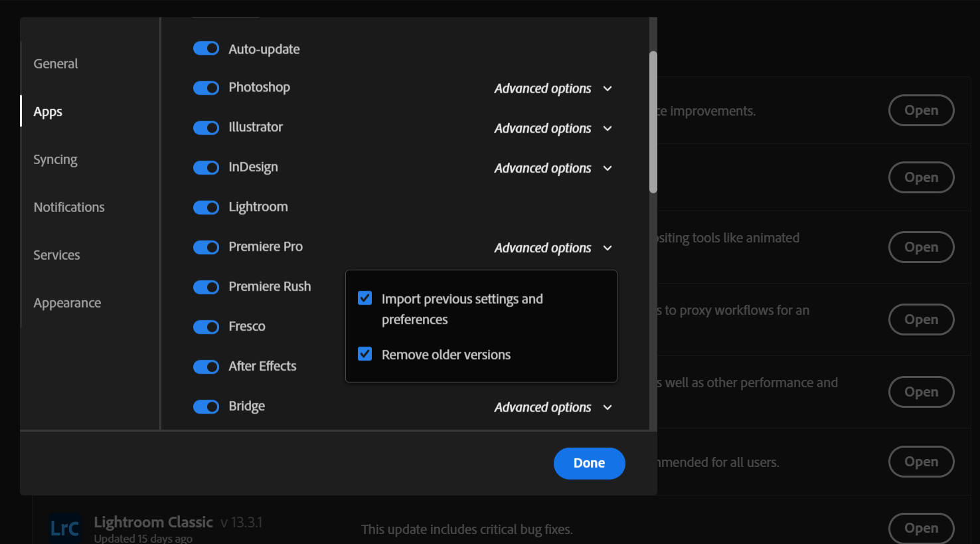
Task: Toggle the Fresco auto-update switch
Action: coord(206,327)
